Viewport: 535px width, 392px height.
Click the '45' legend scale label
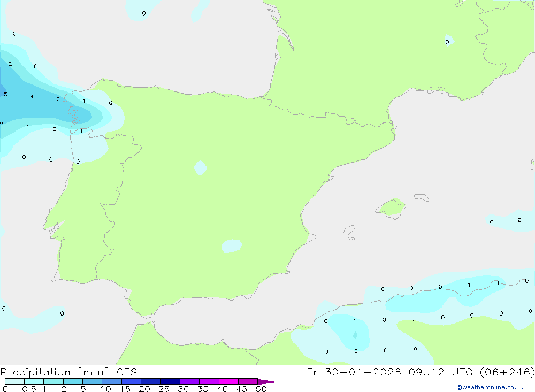point(242,389)
